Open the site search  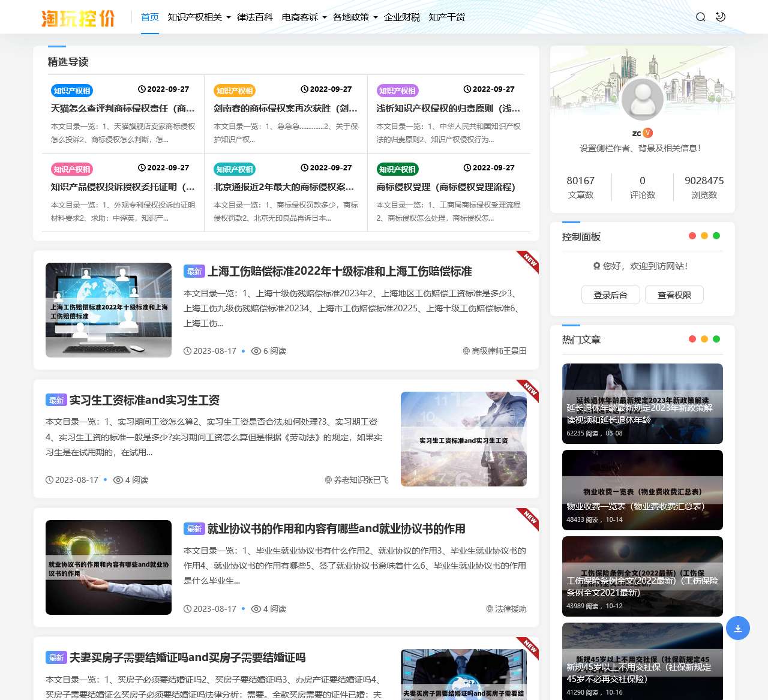click(700, 17)
